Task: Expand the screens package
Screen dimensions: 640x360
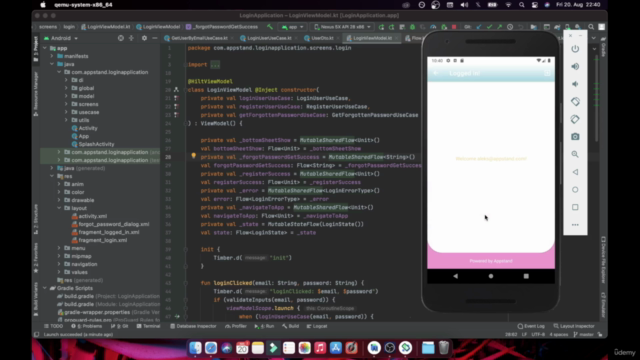Action: [66, 104]
